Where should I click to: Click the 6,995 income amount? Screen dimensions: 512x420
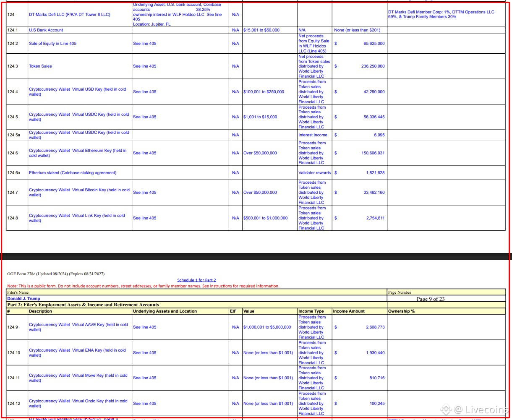tap(379, 135)
